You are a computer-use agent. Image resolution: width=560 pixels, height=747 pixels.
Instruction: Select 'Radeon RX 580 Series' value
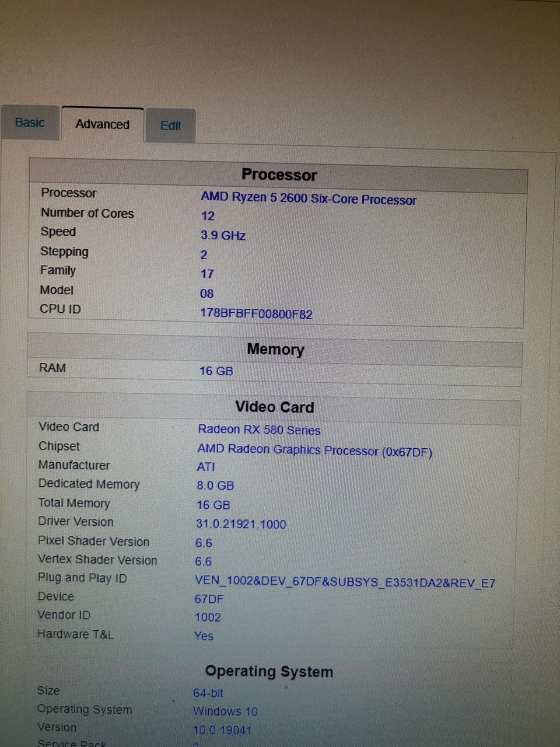pos(259,430)
